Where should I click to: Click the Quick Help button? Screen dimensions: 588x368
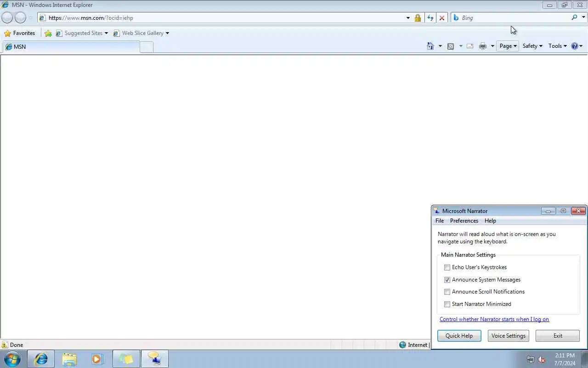tap(459, 336)
